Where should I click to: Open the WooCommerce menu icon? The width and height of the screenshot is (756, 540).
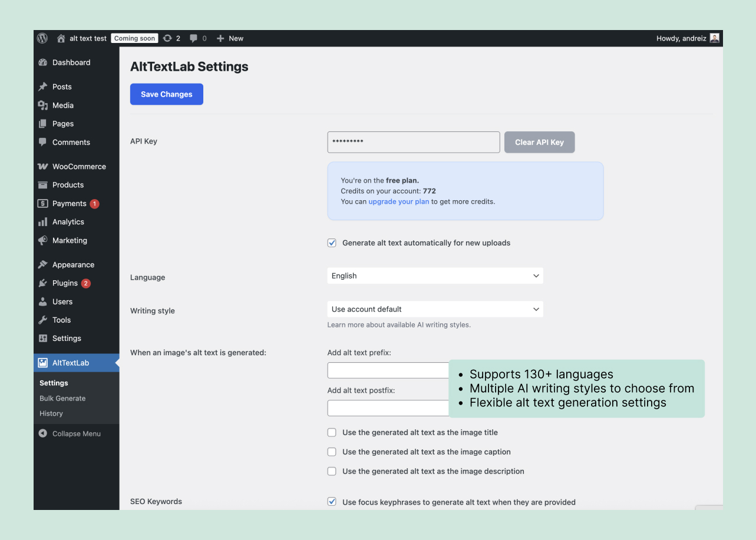[43, 166]
